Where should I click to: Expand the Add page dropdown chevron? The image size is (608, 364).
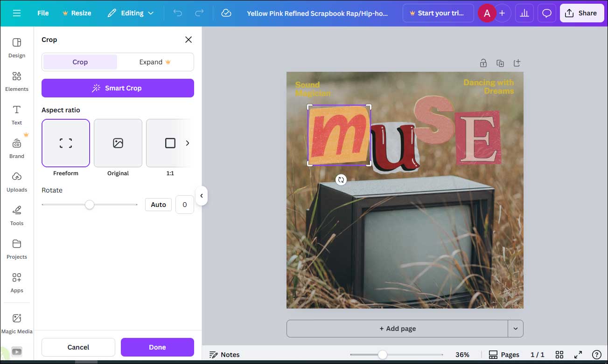[x=516, y=328]
